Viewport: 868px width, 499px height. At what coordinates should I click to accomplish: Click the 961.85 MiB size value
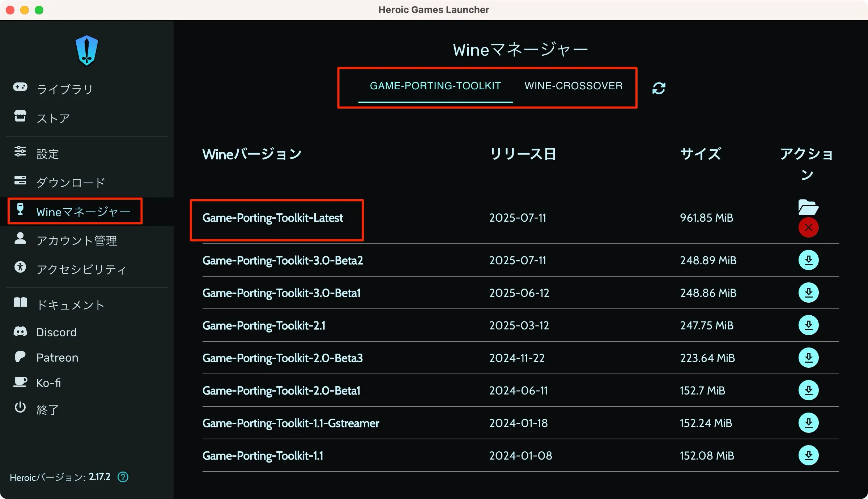pos(706,218)
